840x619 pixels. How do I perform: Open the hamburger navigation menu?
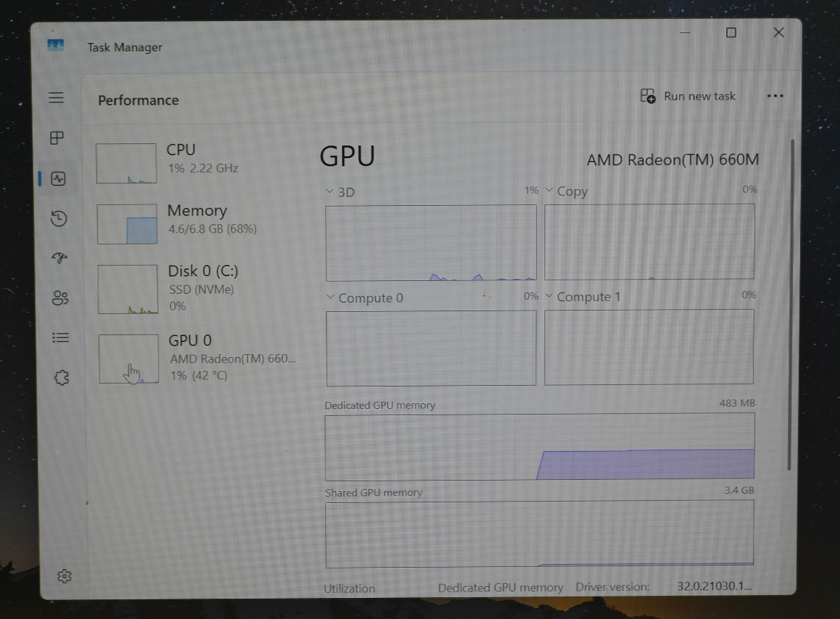(x=56, y=98)
